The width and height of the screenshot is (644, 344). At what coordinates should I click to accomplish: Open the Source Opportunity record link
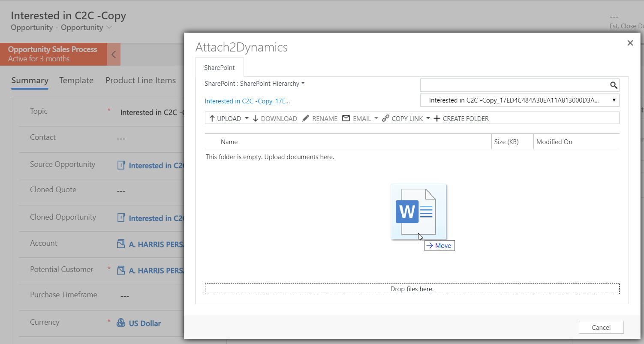[156, 166]
